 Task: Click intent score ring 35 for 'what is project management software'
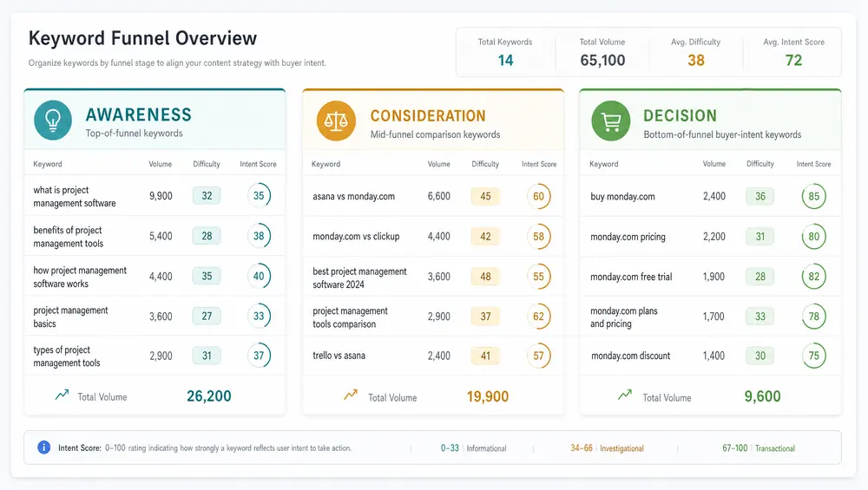point(259,195)
